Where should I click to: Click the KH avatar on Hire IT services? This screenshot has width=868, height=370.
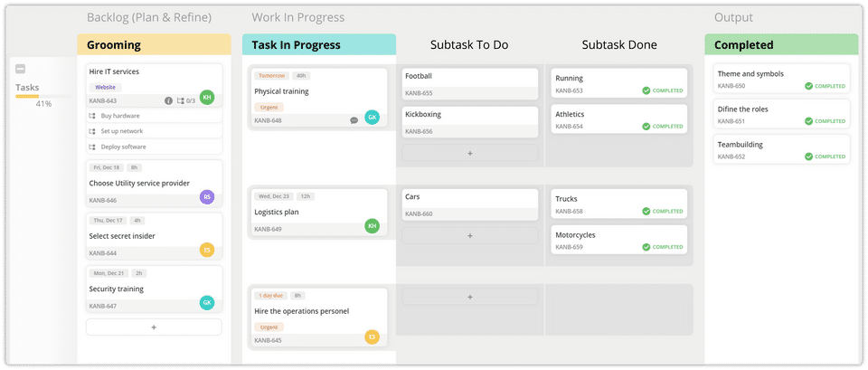[207, 97]
